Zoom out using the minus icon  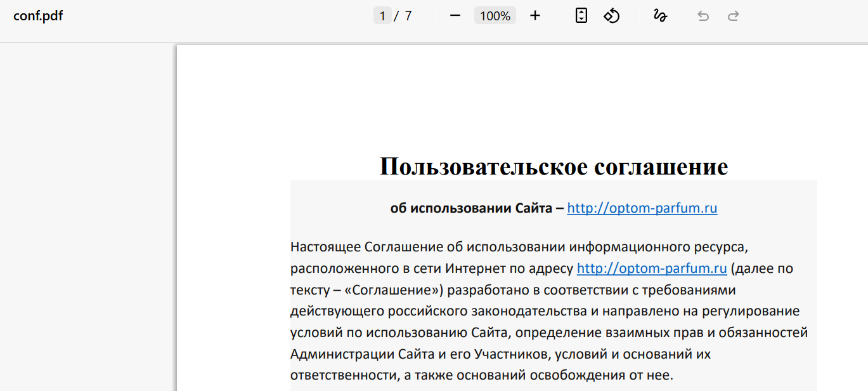pyautogui.click(x=454, y=15)
